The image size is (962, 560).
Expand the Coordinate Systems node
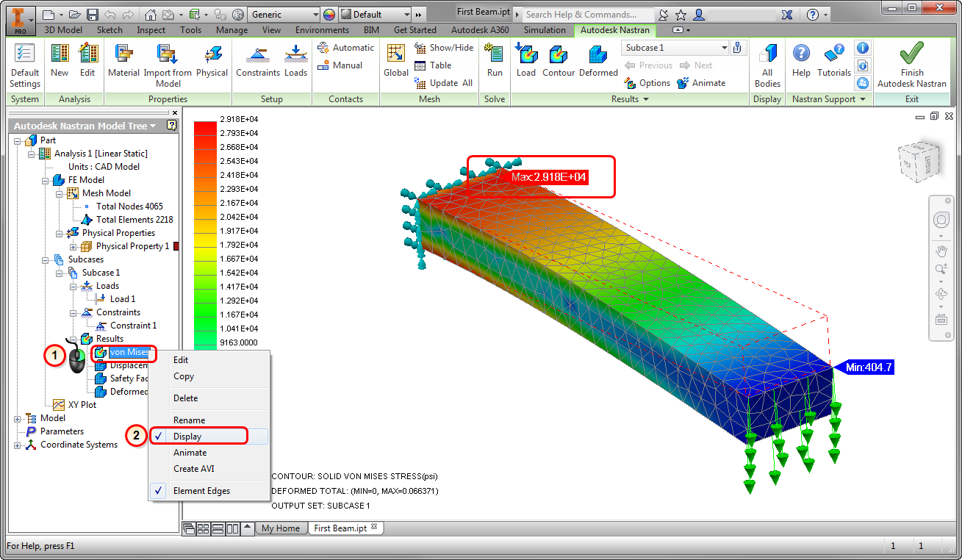coord(18,445)
